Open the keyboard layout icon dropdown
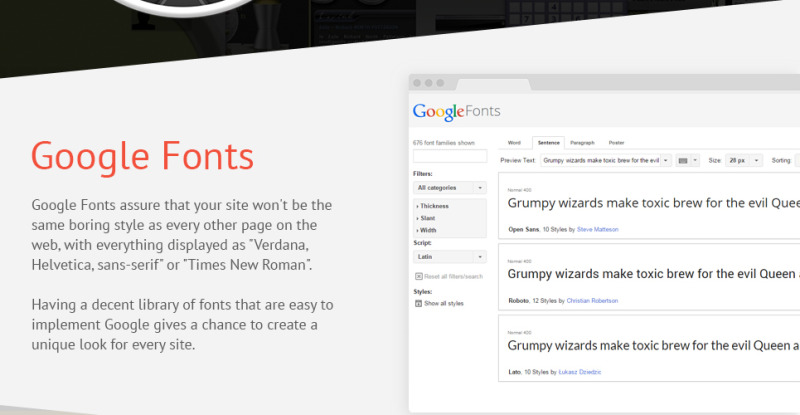The image size is (800, 415). click(687, 160)
